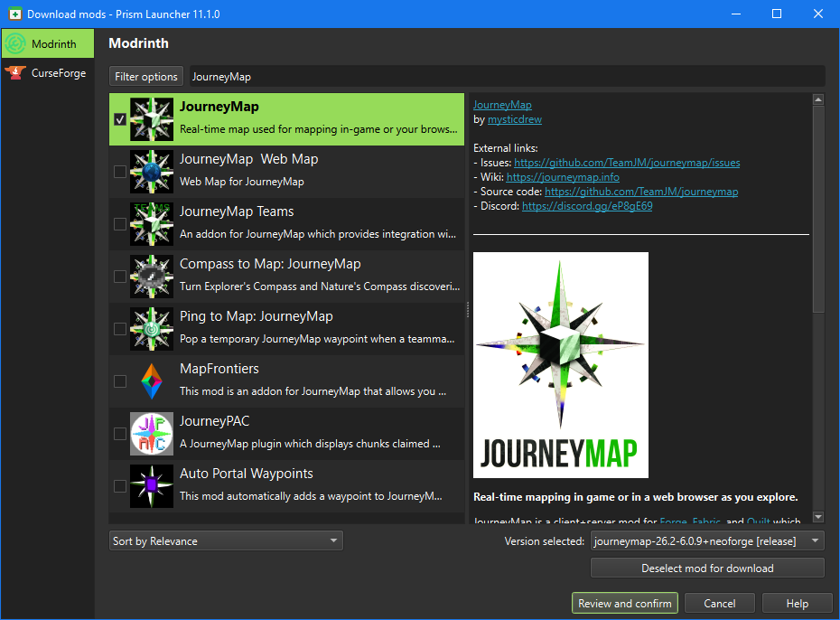Image resolution: width=840 pixels, height=620 pixels.
Task: Click the CurseForge anvil icon in sidebar
Action: coord(15,73)
